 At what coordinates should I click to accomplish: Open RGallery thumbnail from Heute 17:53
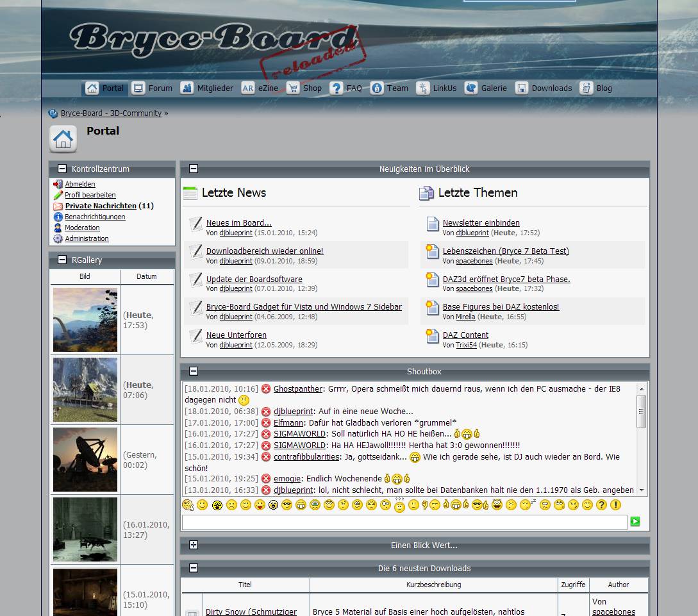pos(85,320)
